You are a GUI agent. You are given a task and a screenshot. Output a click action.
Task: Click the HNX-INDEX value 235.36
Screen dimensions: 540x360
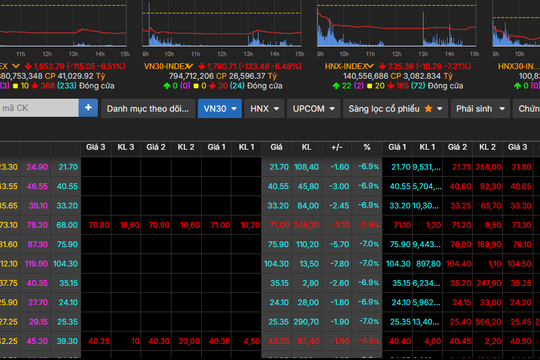click(401, 66)
